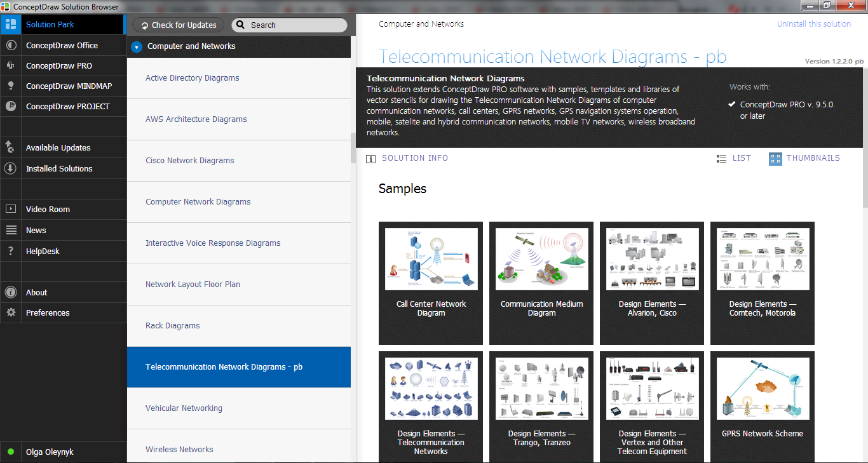Click List view icon

(x=721, y=159)
